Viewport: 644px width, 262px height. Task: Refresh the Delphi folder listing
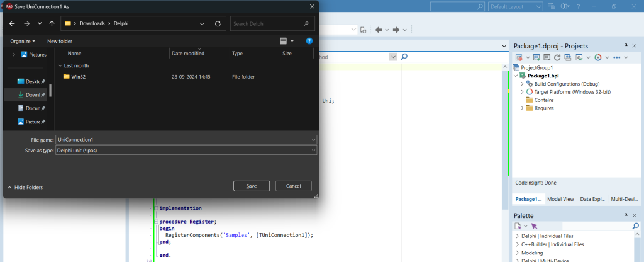click(x=218, y=23)
